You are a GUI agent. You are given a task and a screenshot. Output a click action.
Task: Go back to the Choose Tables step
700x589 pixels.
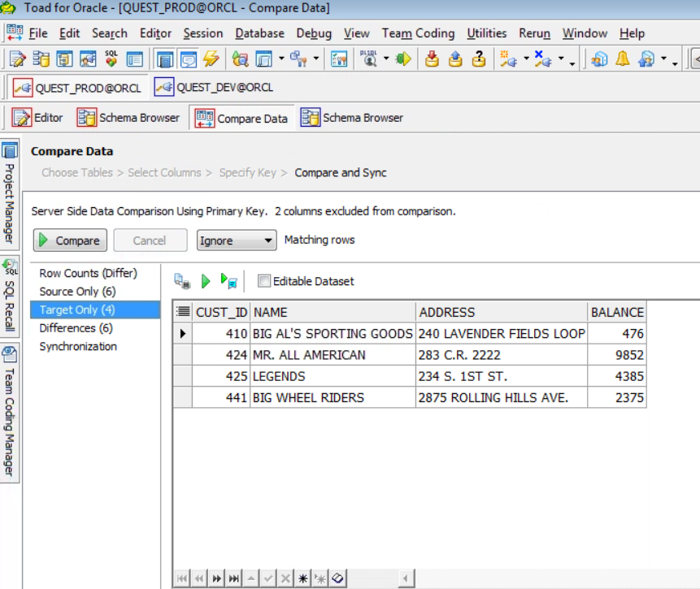pyautogui.click(x=77, y=173)
